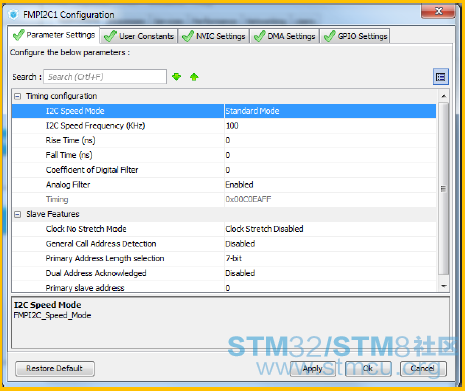This screenshot has height=392, width=465.
Task: Click the Slave Features section header text
Action: coord(53,214)
